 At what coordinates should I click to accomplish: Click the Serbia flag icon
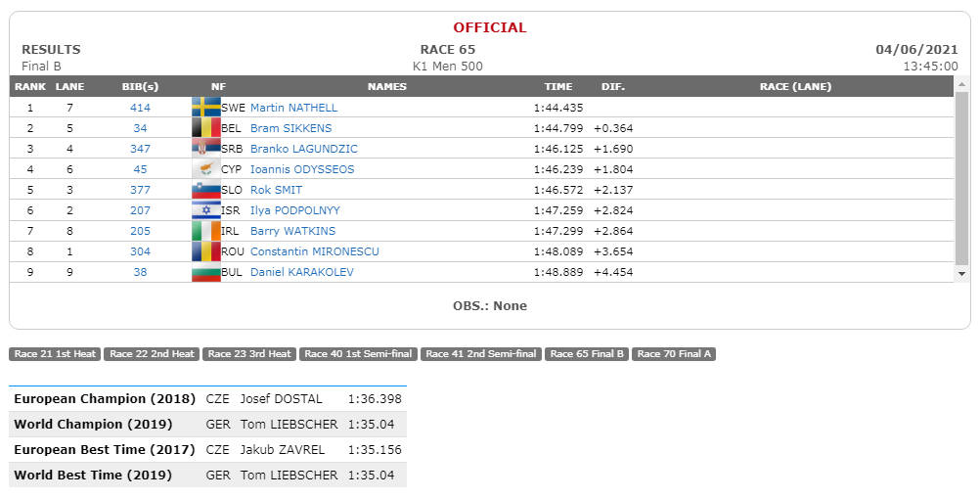click(206, 149)
